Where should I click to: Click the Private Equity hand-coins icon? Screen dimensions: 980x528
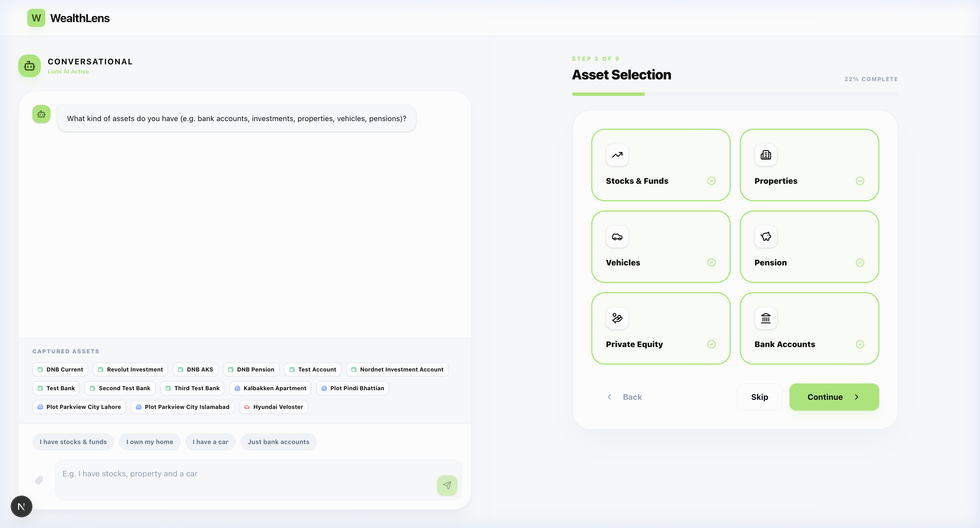617,318
